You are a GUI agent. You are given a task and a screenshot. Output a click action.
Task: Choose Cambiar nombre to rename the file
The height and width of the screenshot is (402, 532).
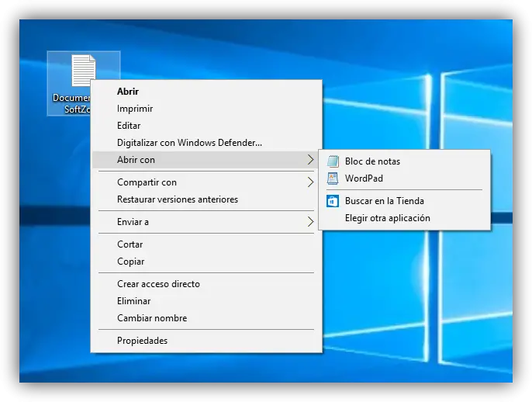206,318
